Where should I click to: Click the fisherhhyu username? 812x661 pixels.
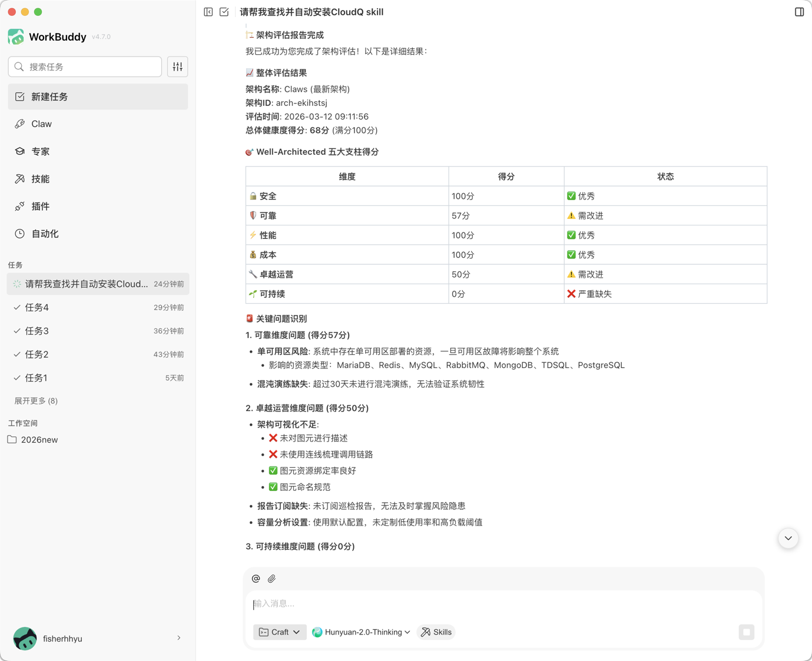tap(63, 639)
